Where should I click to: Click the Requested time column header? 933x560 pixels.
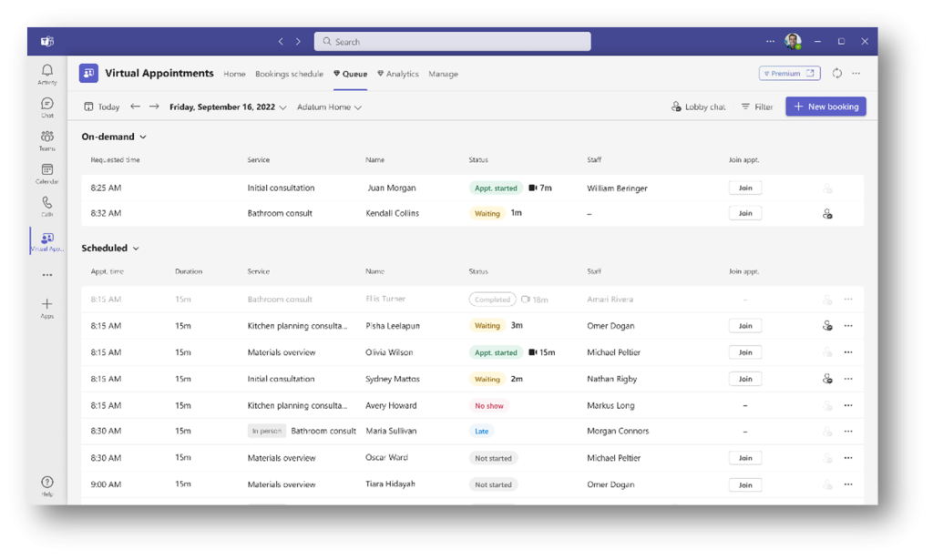coord(115,160)
